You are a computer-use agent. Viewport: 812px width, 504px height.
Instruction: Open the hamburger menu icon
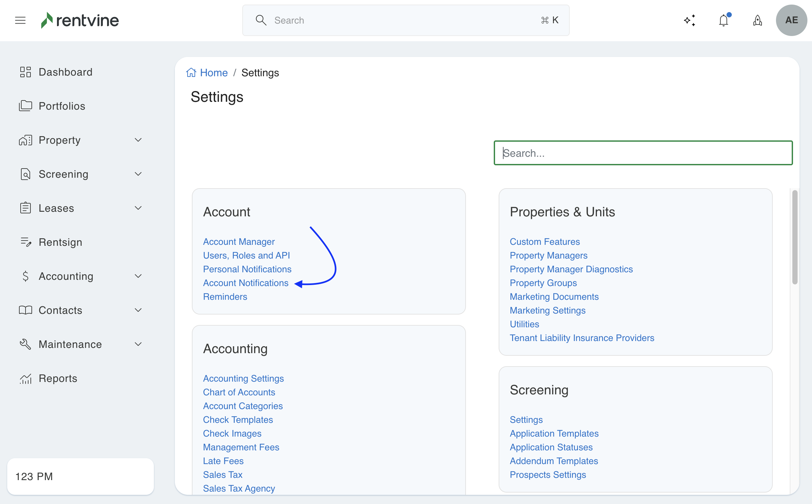[x=20, y=20]
